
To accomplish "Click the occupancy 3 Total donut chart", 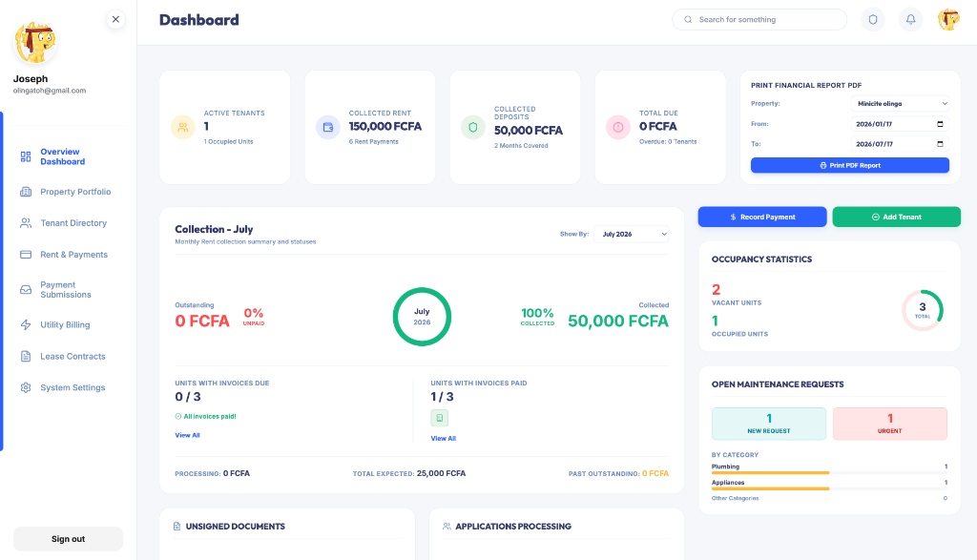I will (923, 310).
